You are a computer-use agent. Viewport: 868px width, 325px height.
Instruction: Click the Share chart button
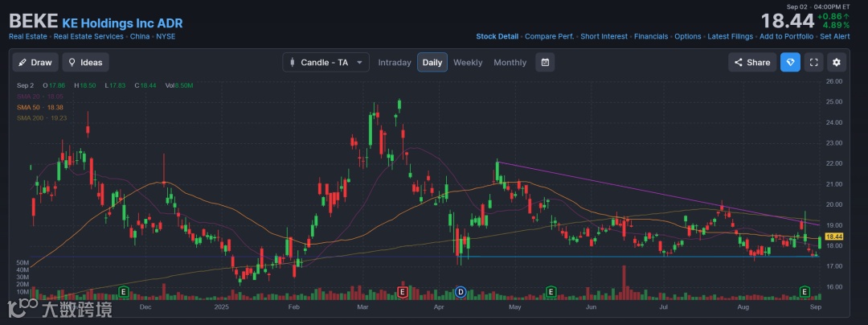752,63
